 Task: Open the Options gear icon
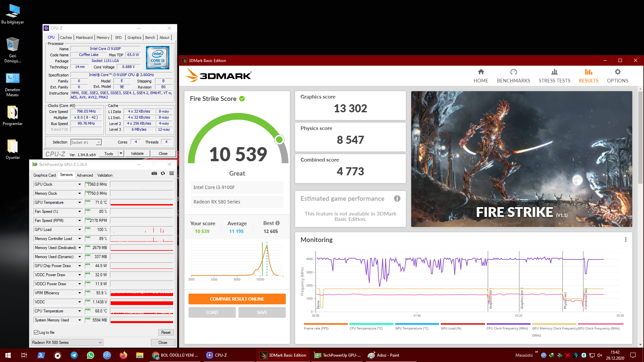tap(617, 72)
